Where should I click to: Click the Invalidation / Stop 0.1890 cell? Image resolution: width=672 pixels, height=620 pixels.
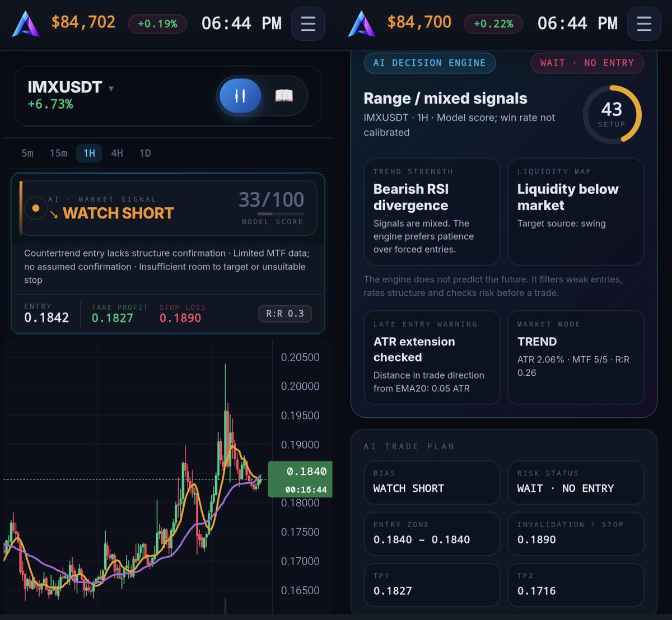576,534
